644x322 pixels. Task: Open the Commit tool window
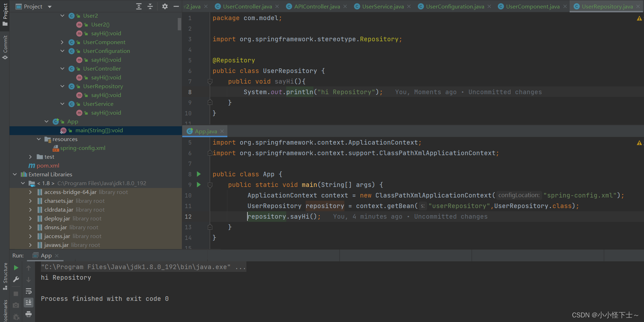click(5, 47)
